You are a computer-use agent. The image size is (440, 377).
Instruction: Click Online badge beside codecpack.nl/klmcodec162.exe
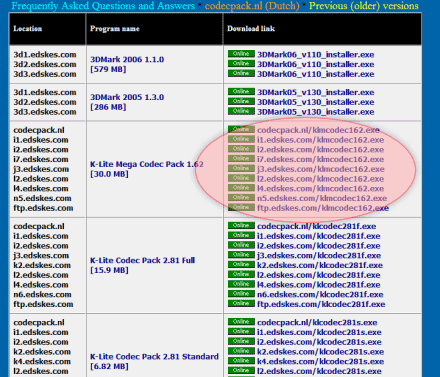241,129
